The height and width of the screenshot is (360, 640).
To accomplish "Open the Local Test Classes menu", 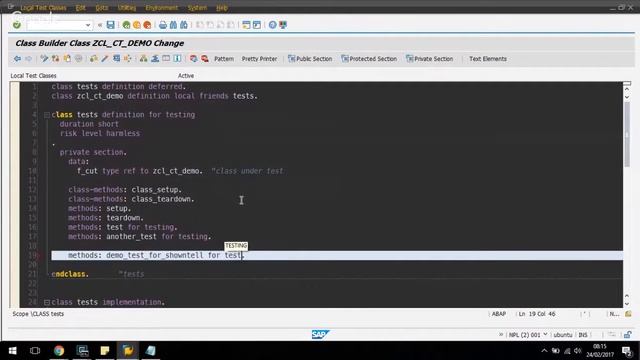I will [x=43, y=8].
